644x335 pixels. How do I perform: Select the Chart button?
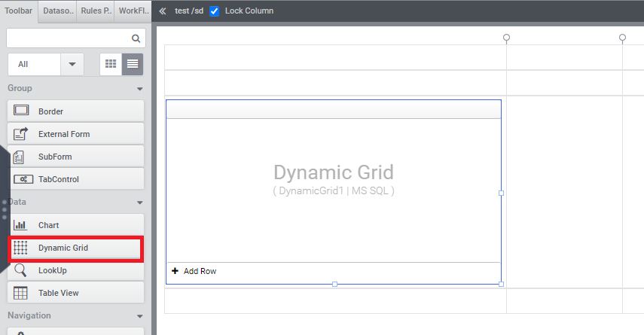click(x=75, y=225)
